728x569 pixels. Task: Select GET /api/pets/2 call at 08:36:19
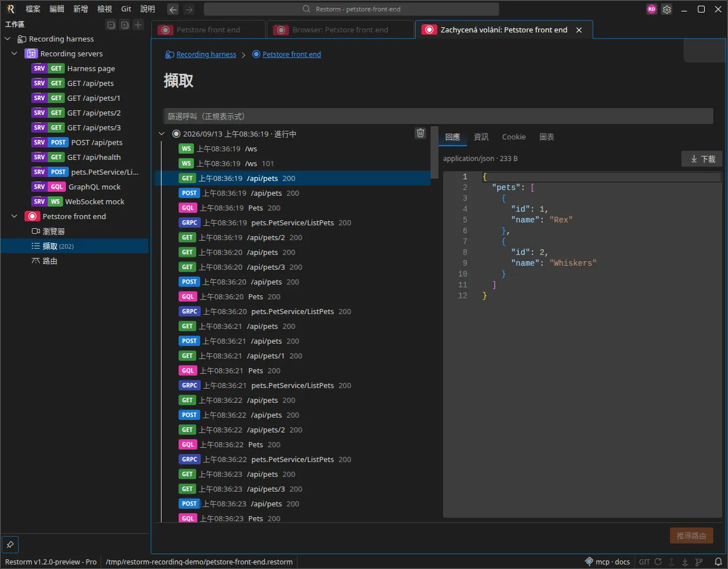pyautogui.click(x=293, y=238)
